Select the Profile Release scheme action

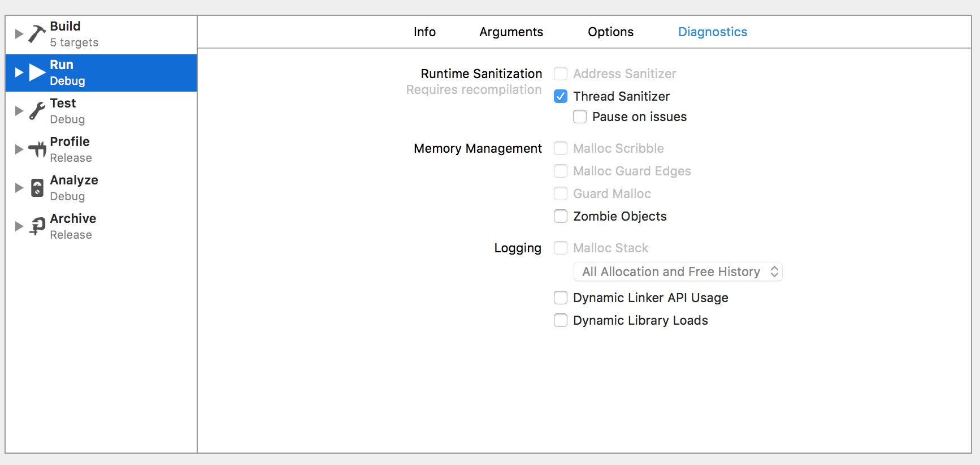pyautogui.click(x=71, y=149)
